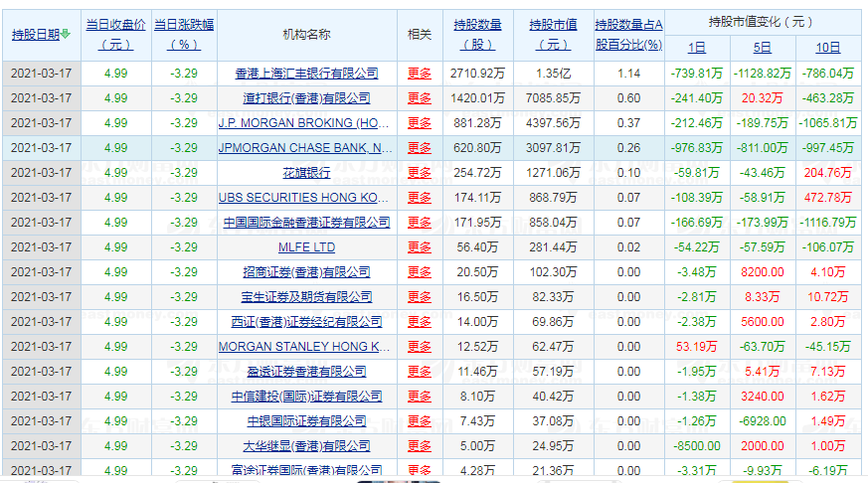The height and width of the screenshot is (483, 868).
Task: Select the red 204.76万 ten-day value
Action: [x=827, y=173]
